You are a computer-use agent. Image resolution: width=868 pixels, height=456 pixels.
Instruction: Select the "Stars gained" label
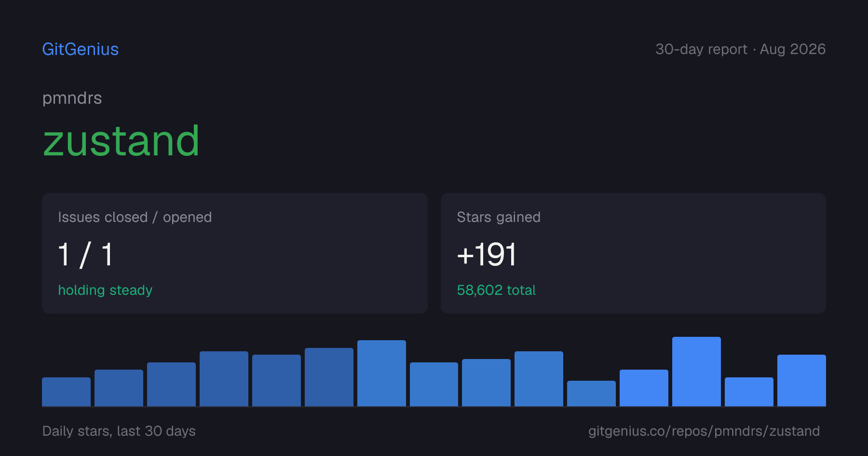(x=499, y=217)
